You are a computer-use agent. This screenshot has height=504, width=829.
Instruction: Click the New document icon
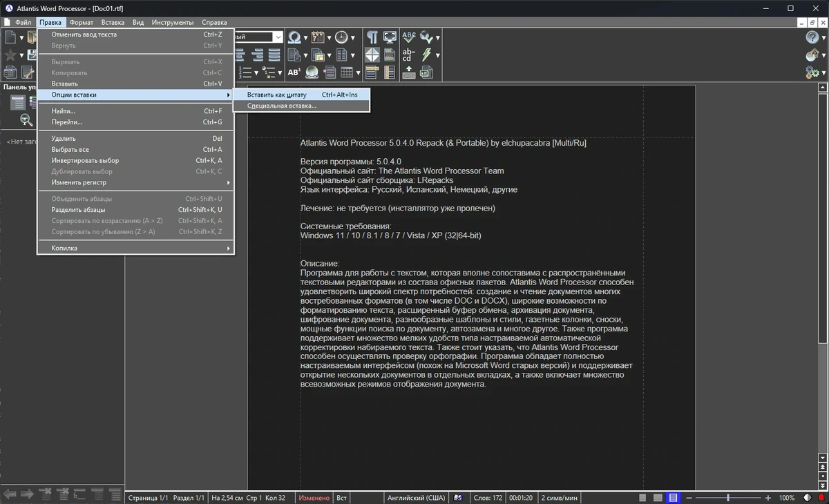click(10, 37)
